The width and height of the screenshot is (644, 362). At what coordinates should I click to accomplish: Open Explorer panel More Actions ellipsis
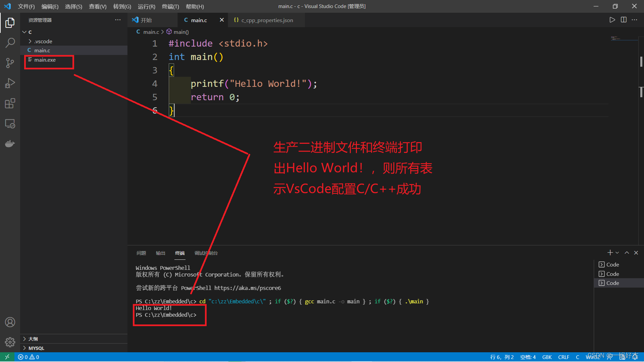(118, 20)
